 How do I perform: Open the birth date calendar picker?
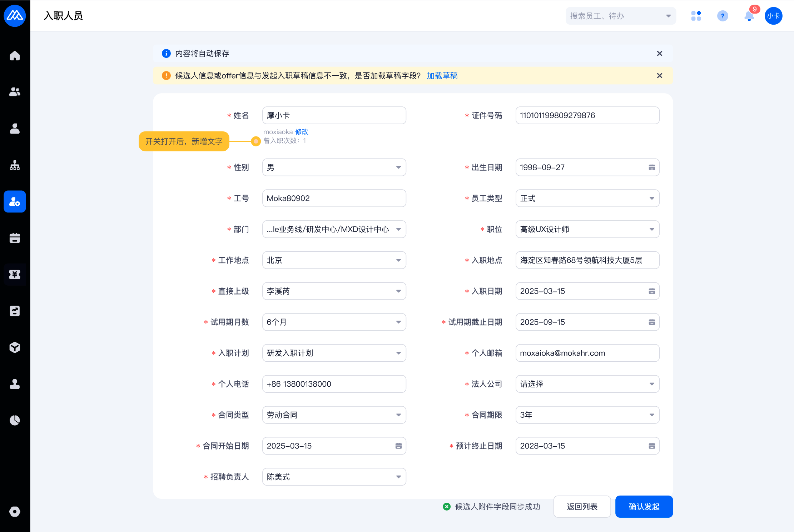(652, 167)
